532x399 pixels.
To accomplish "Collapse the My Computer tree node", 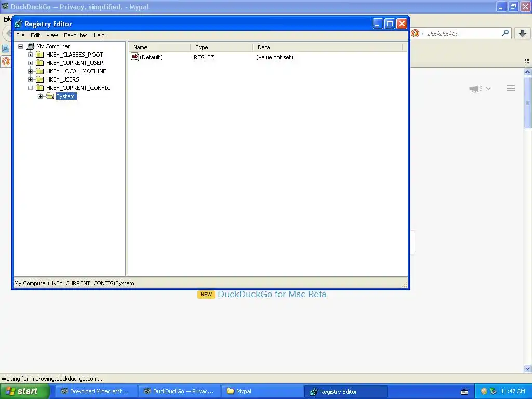I will [20, 46].
